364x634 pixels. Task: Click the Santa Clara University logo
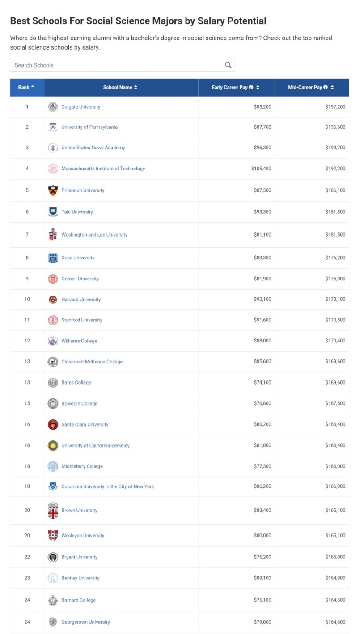pyautogui.click(x=53, y=425)
